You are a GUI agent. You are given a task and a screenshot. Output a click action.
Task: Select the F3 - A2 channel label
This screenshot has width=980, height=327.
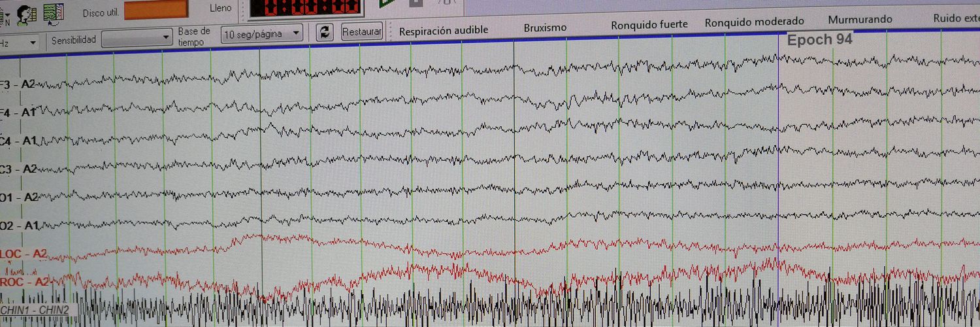coord(18,84)
